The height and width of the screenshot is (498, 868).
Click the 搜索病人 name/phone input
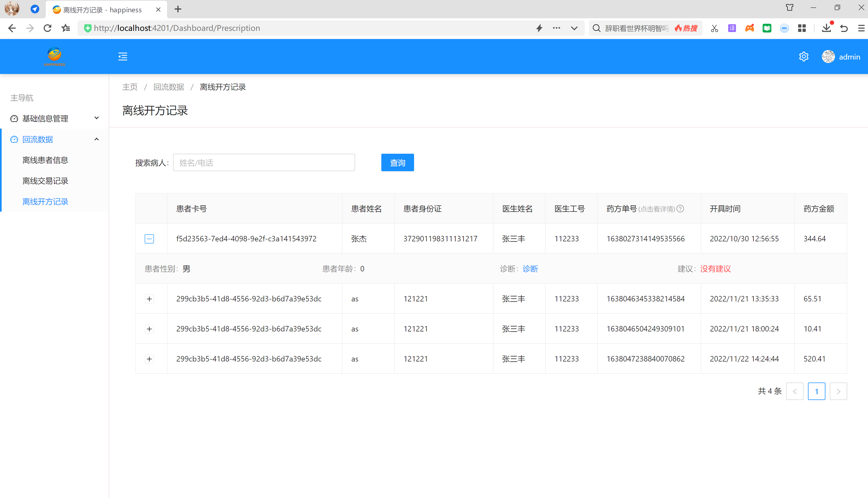pyautogui.click(x=264, y=162)
